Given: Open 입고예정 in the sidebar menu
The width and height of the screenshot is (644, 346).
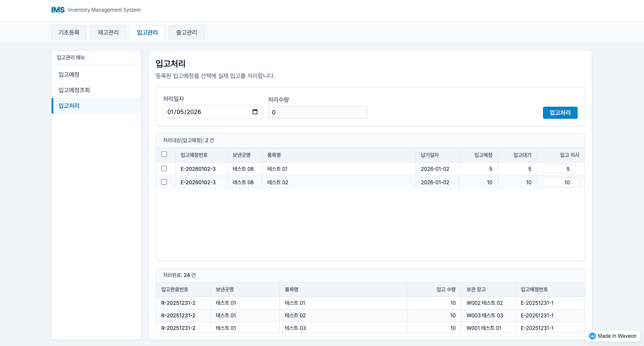Looking at the screenshot, I should (69, 75).
